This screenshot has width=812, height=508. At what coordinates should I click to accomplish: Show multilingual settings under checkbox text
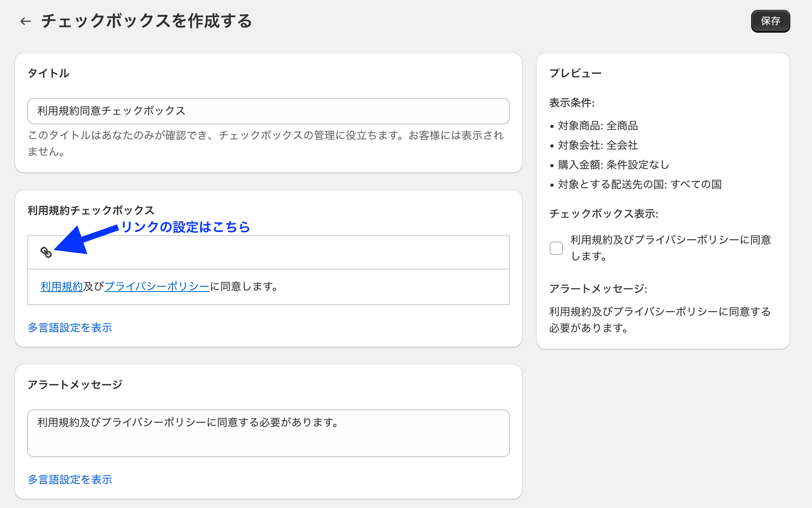pos(70,328)
